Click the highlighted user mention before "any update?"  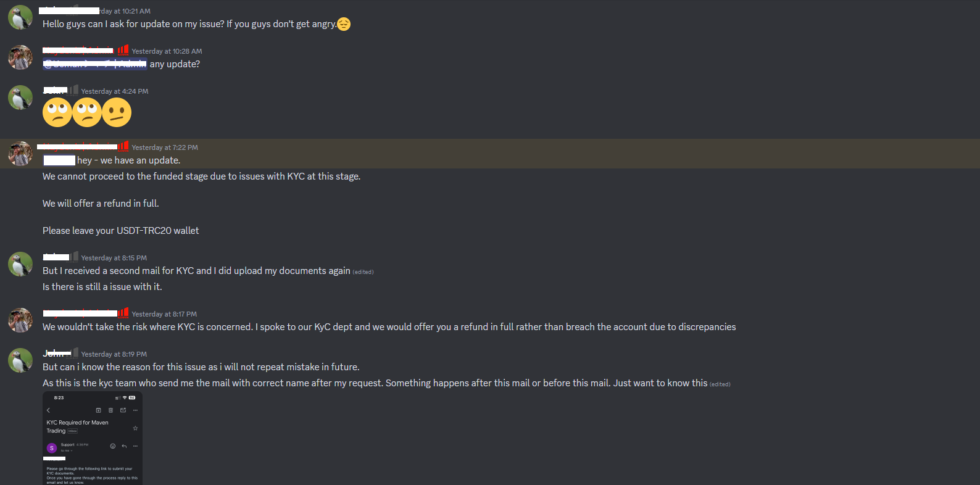point(95,64)
